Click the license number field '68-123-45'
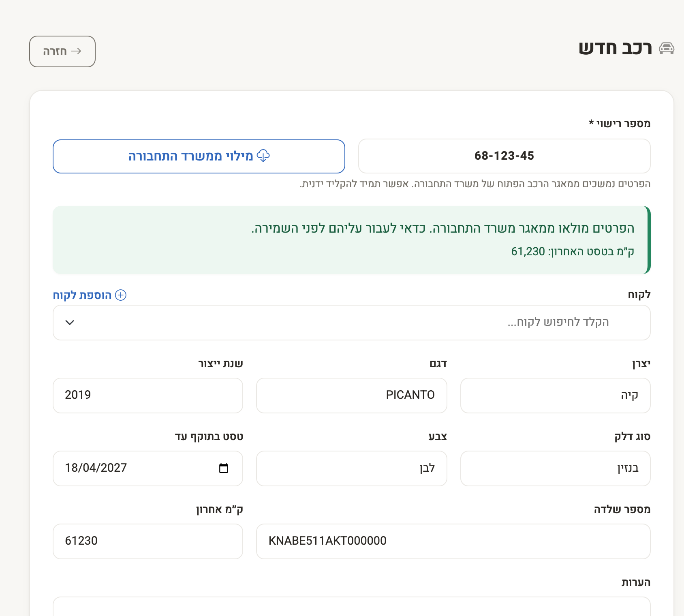The width and height of the screenshot is (684, 616). (x=504, y=156)
